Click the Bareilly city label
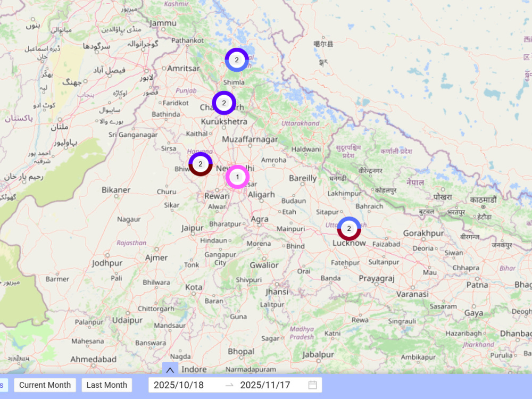The height and width of the screenshot is (399, 532). pos(303,178)
